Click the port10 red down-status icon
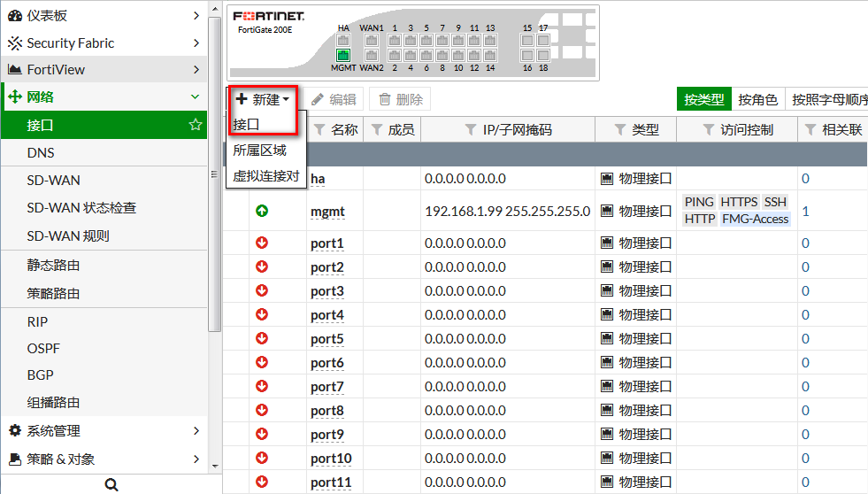Viewport: 868px width, 494px height. (x=262, y=458)
